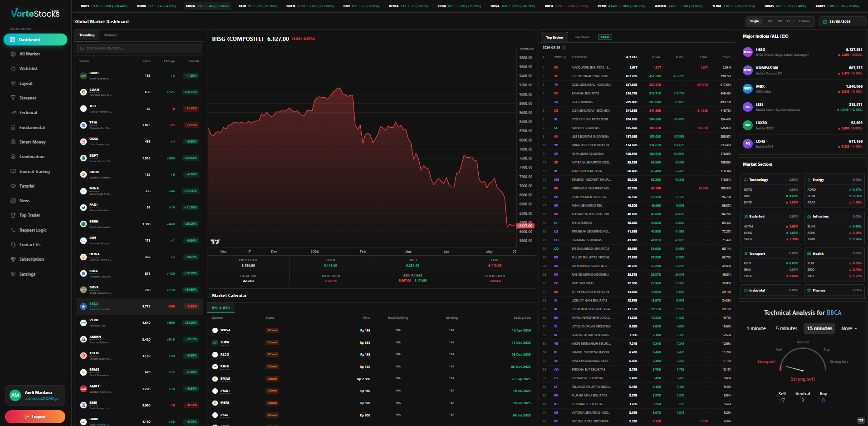The height and width of the screenshot is (426, 868).
Task: Click the search magnifier icon in Cari Saham
Action: [x=82, y=49]
